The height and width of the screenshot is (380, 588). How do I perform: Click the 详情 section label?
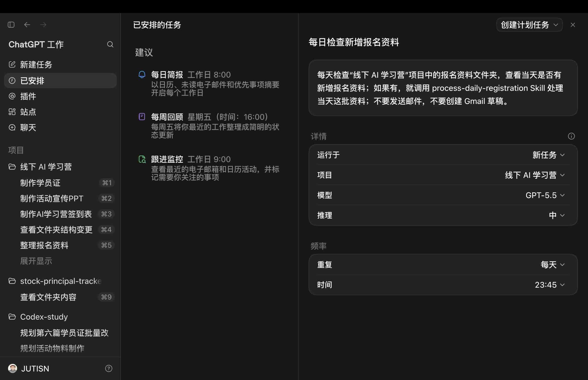point(319,136)
